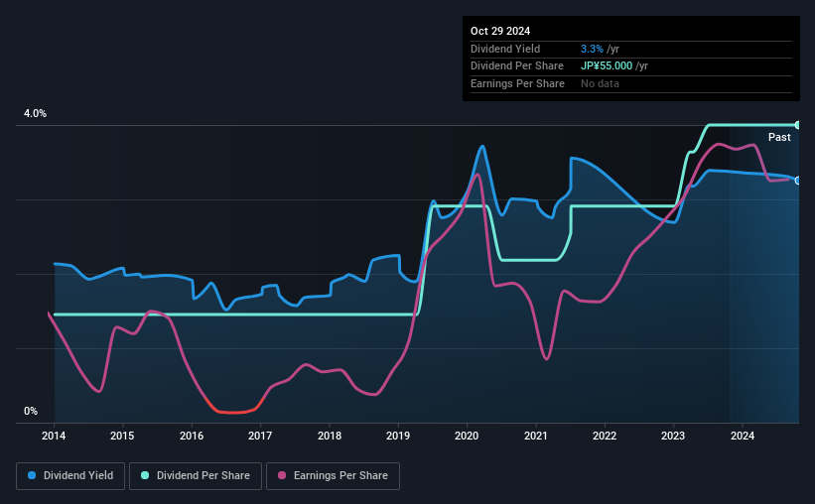Select the 2014 x-axis label
The height and width of the screenshot is (504, 815).
[54, 436]
